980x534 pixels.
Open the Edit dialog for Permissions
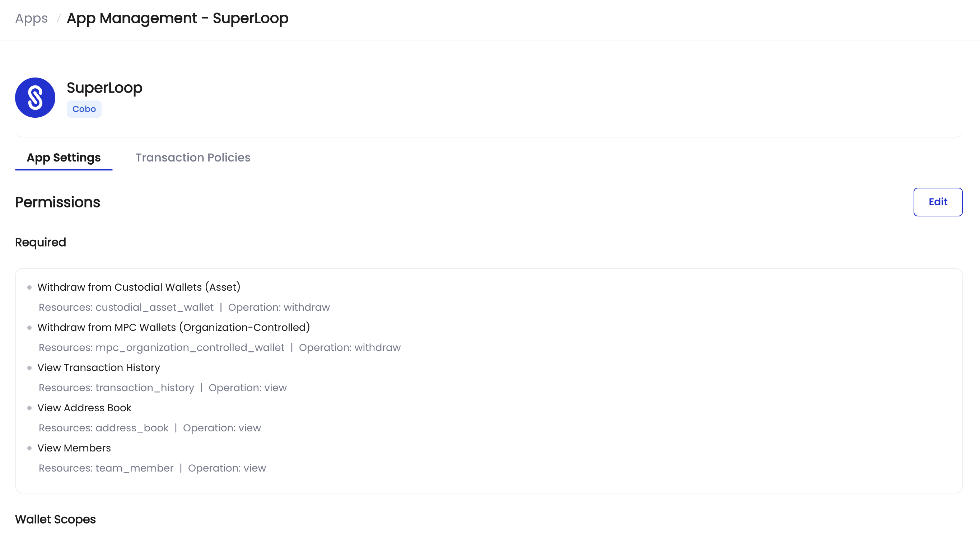point(937,202)
